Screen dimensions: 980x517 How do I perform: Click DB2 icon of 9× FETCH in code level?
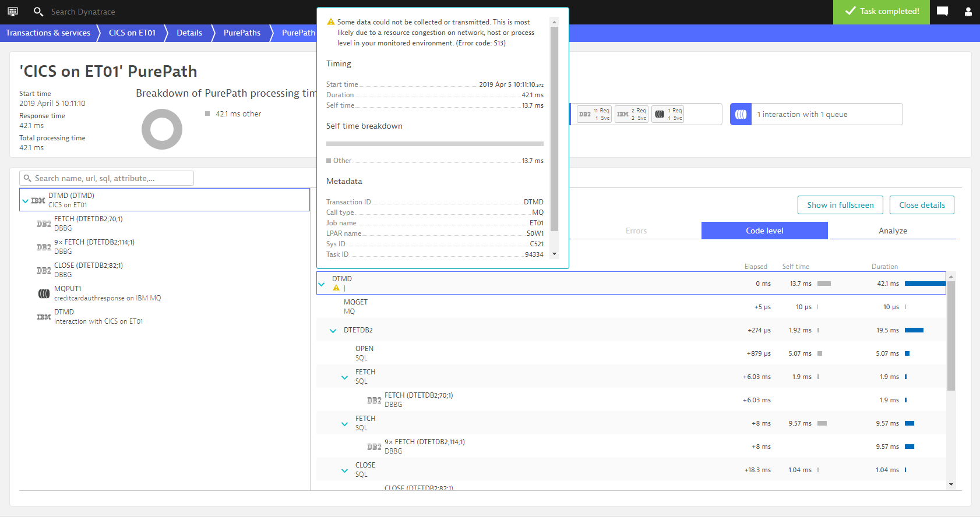pyautogui.click(x=374, y=447)
